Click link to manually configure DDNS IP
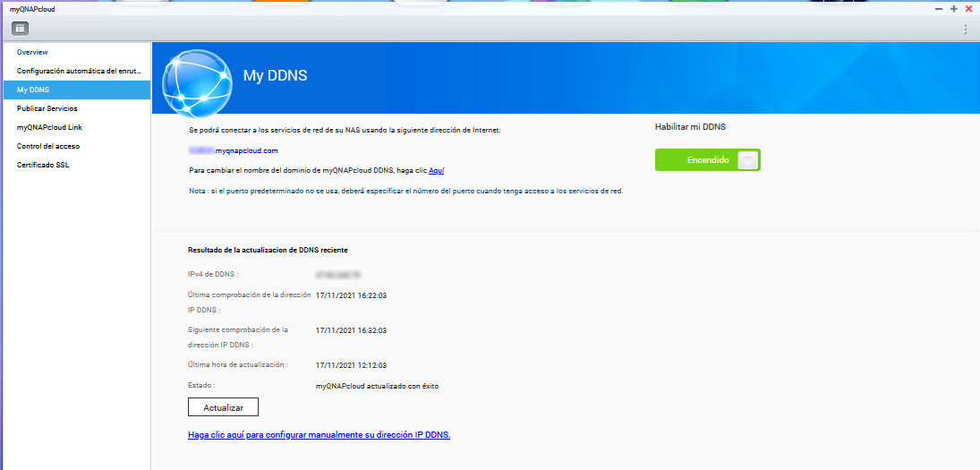This screenshot has width=980, height=470. pyautogui.click(x=319, y=435)
